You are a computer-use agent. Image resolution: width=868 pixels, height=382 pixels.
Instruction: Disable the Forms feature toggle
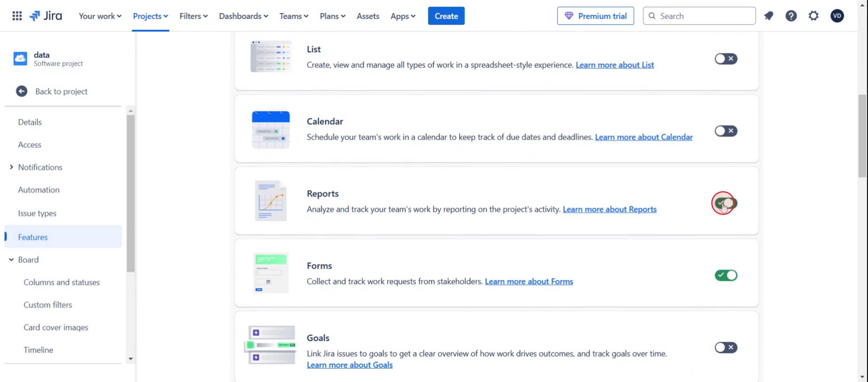726,275
